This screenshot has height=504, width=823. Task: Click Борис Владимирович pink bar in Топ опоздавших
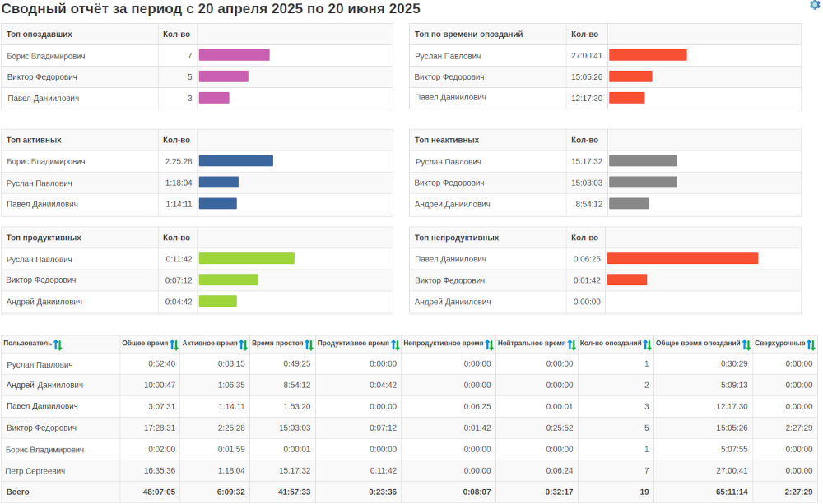pos(234,55)
